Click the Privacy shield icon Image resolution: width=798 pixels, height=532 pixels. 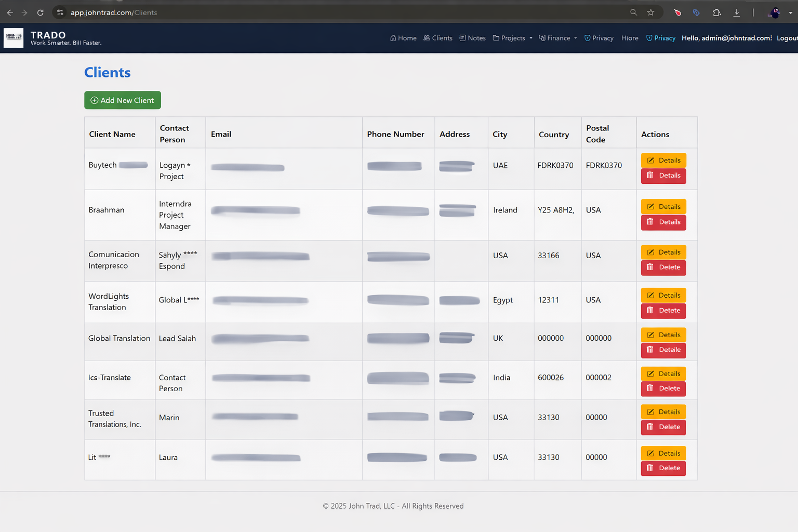click(x=587, y=38)
